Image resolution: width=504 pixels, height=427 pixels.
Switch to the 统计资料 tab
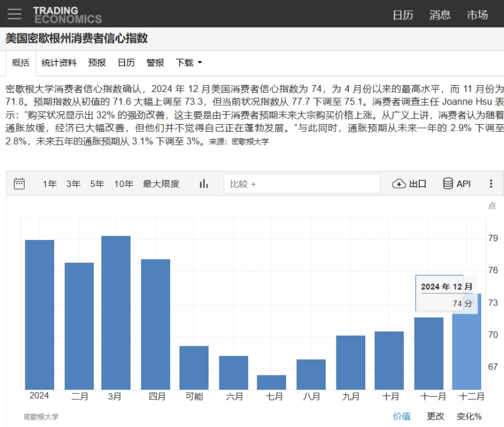coord(59,63)
